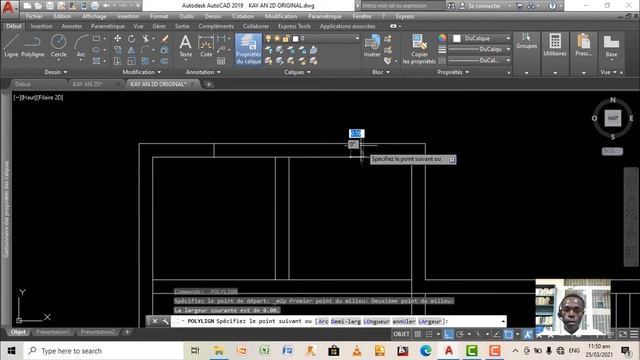Open the Fichier menu
The image size is (640, 360).
[34, 16]
